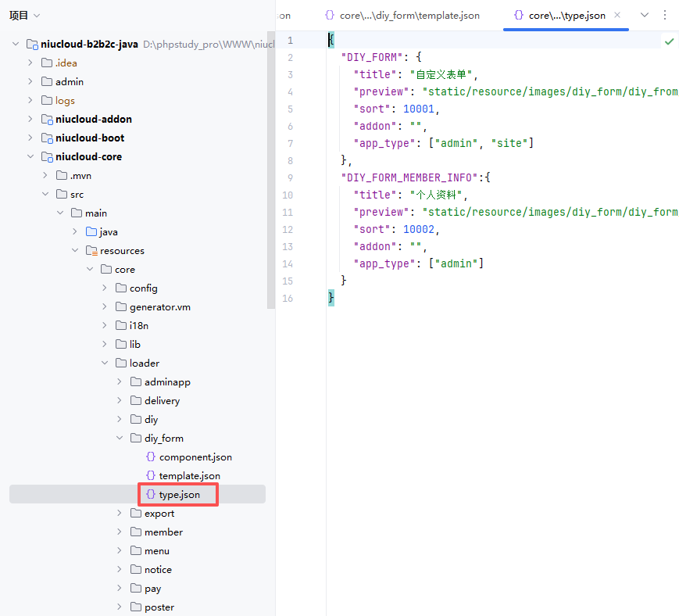
Task: Click the java source folder icon
Action: (x=91, y=232)
